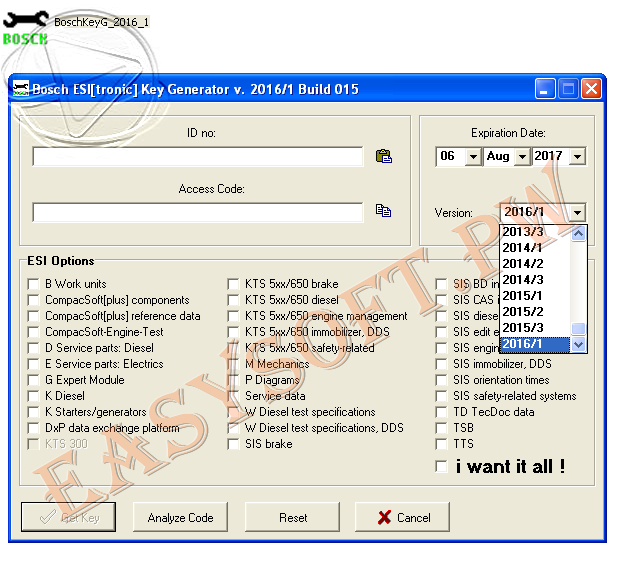
Task: Pick version 2015/3
Action: (x=535, y=327)
